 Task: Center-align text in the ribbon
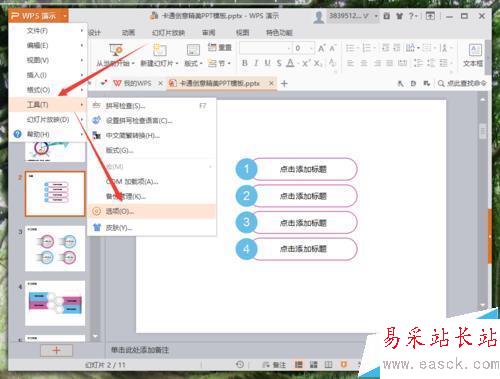(x=364, y=63)
